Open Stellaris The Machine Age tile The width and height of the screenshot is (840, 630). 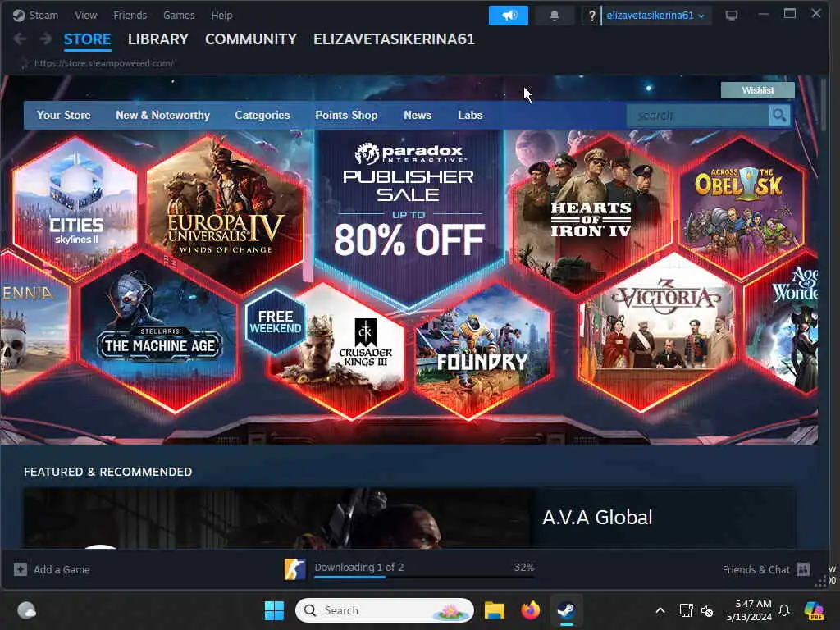159,332
